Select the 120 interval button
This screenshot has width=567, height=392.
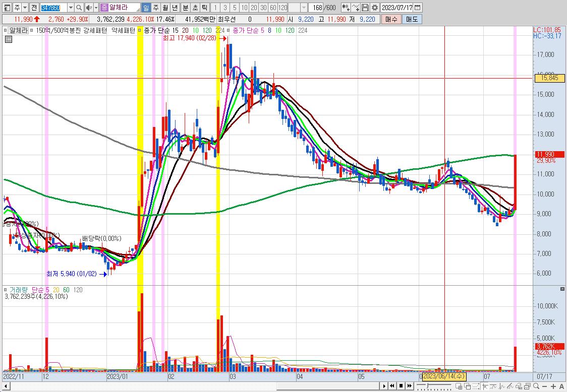point(283,8)
